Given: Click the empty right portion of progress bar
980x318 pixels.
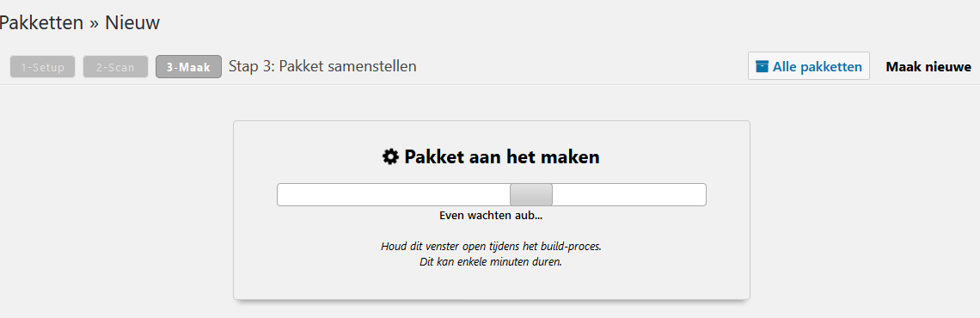Looking at the screenshot, I should (x=629, y=194).
